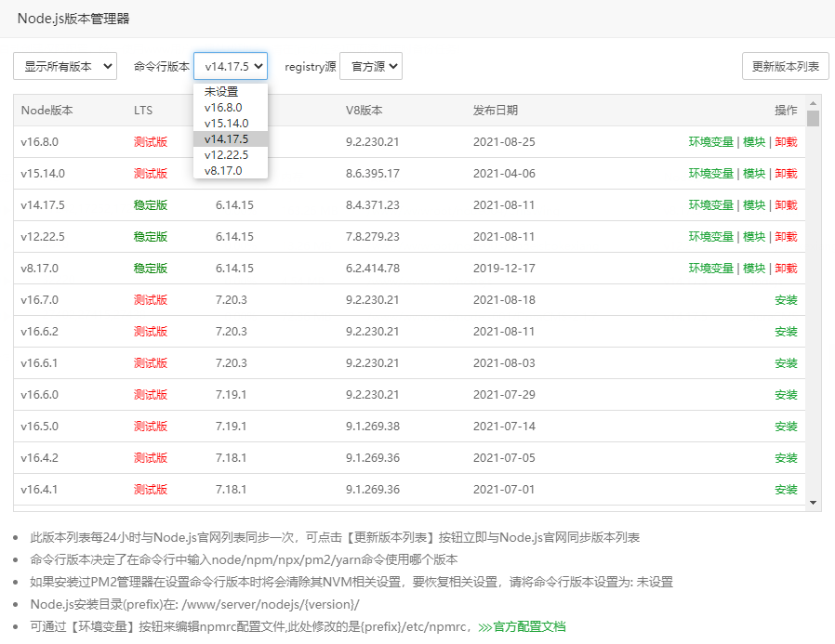The width and height of the screenshot is (835, 644).
Task: Click v14.17.5 in the Node版本 column
Action: (x=43, y=204)
